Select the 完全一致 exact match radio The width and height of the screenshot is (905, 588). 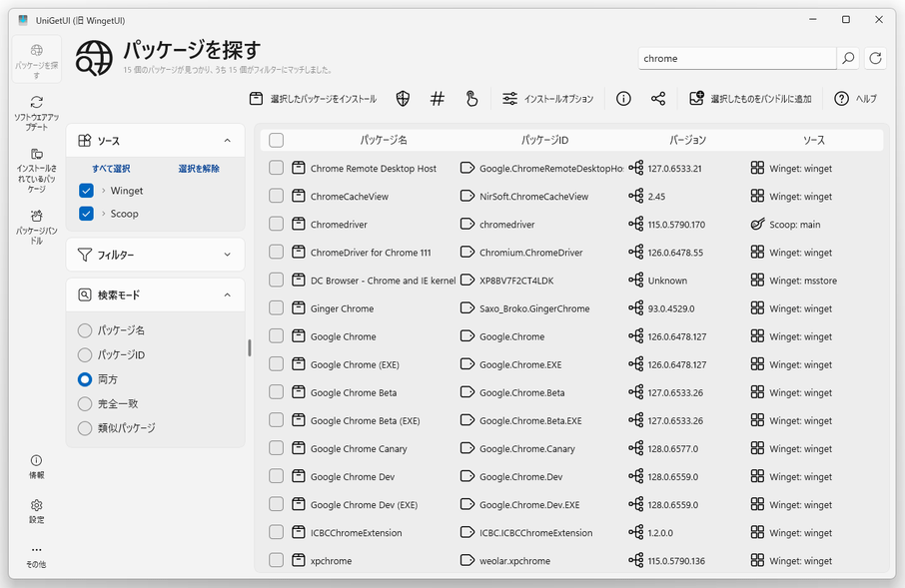pos(85,403)
